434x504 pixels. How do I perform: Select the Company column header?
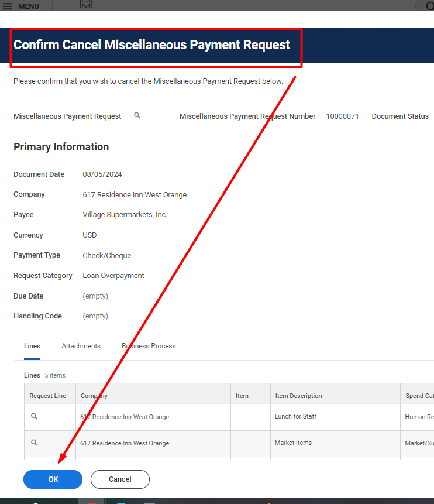point(153,394)
